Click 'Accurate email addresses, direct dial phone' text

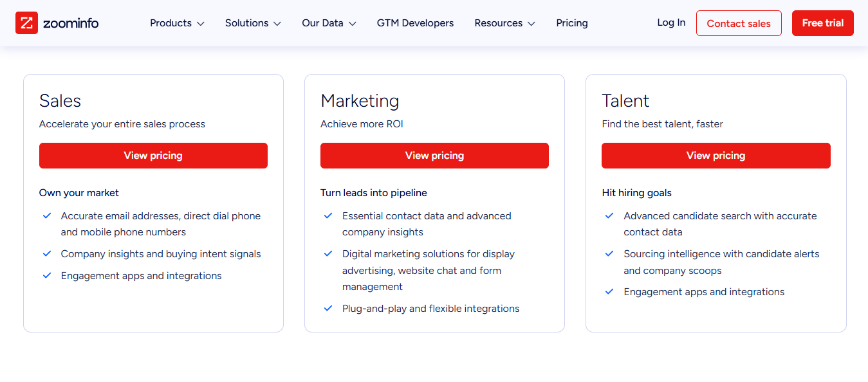(161, 216)
